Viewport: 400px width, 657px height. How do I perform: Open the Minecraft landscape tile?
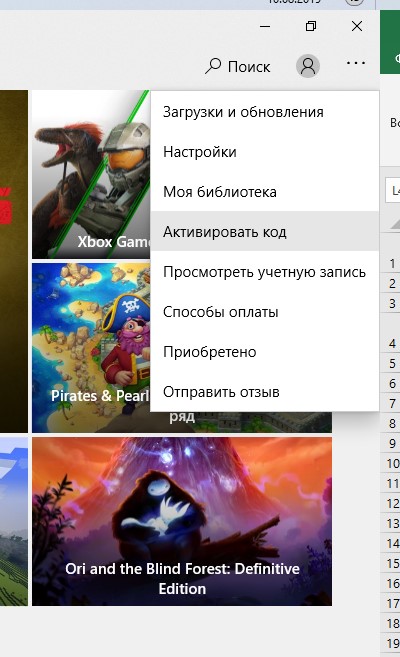14,521
